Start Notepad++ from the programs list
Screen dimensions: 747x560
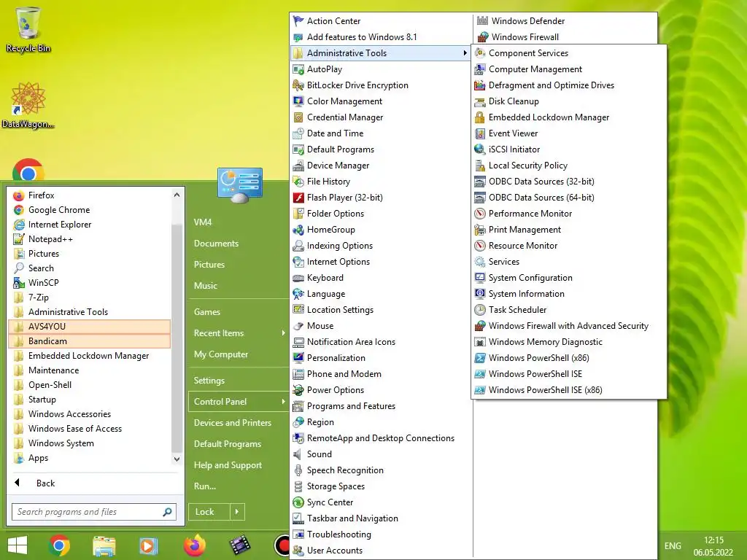point(89,239)
